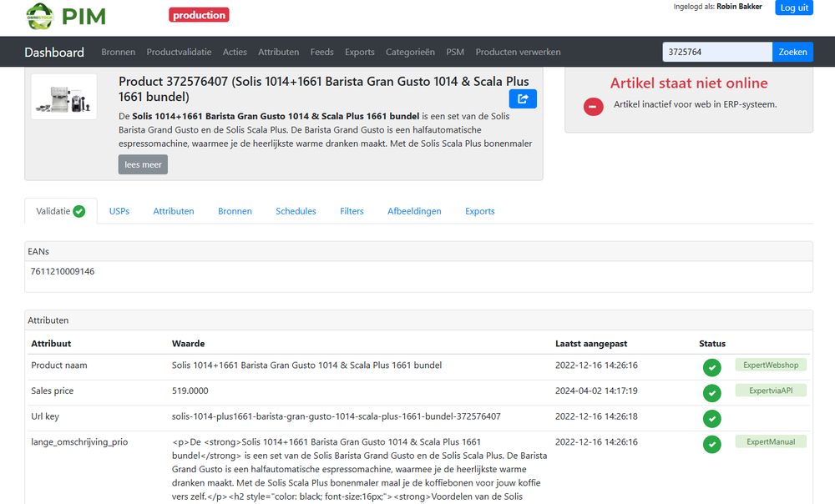Switch to the Bronnen product tab
This screenshot has width=835, height=504.
click(x=235, y=211)
